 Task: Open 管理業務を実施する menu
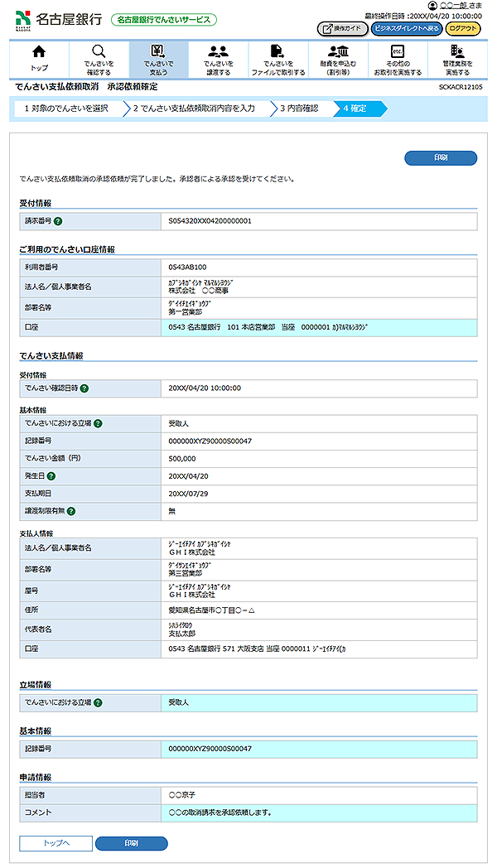click(457, 60)
